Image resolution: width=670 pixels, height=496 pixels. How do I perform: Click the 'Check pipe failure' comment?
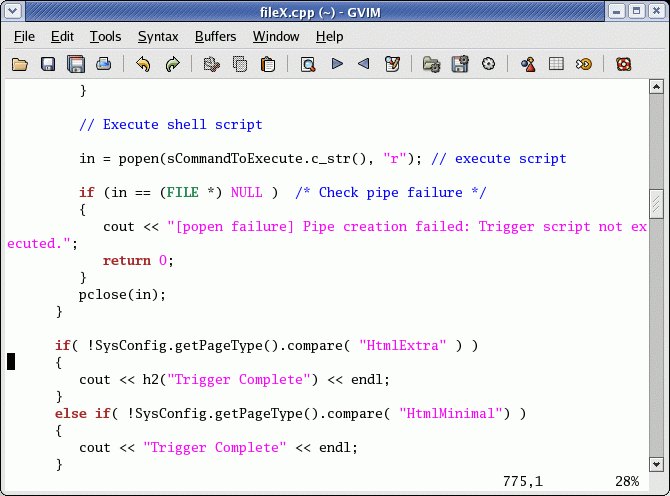click(x=391, y=193)
